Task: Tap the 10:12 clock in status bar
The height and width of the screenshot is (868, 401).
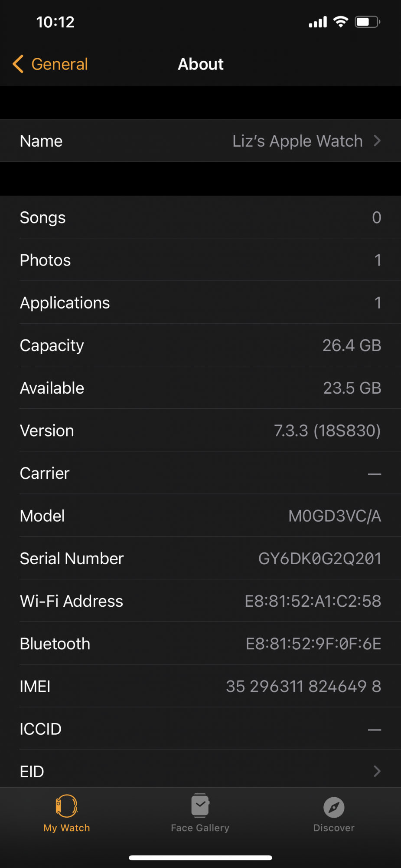Action: point(55,22)
